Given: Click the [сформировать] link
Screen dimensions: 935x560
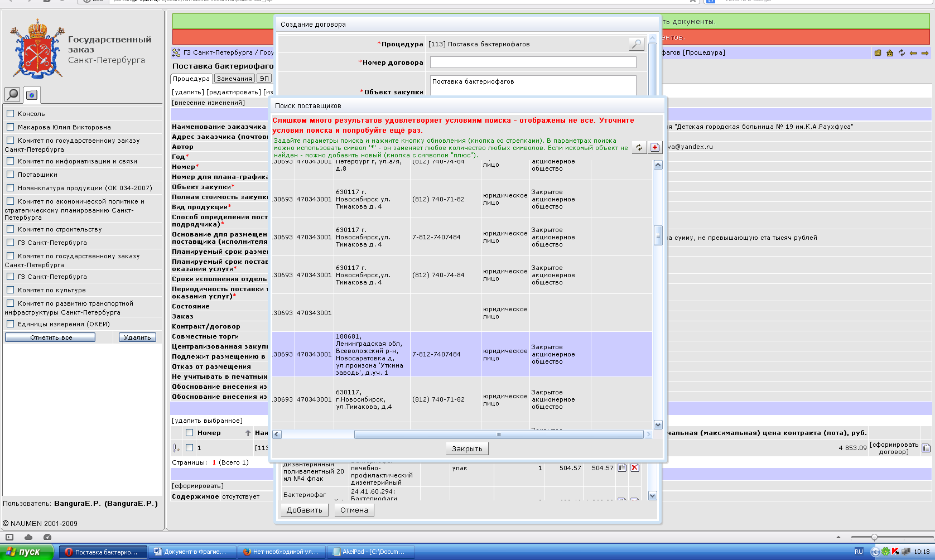Looking at the screenshot, I should [197, 486].
